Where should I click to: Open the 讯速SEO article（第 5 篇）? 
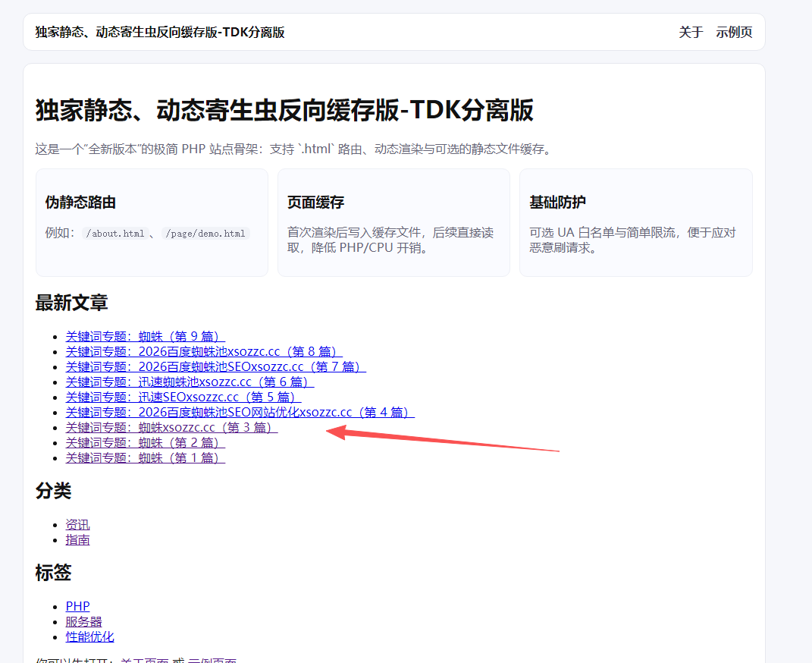point(183,397)
